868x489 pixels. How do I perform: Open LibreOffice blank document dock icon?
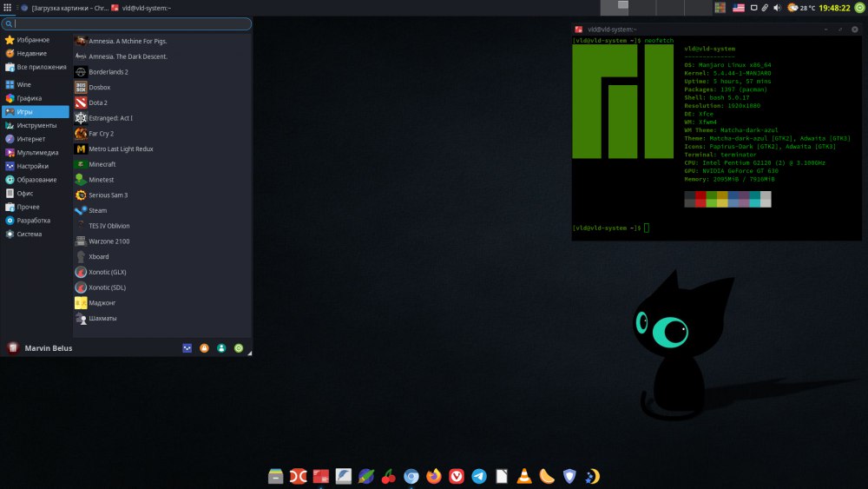point(502,476)
